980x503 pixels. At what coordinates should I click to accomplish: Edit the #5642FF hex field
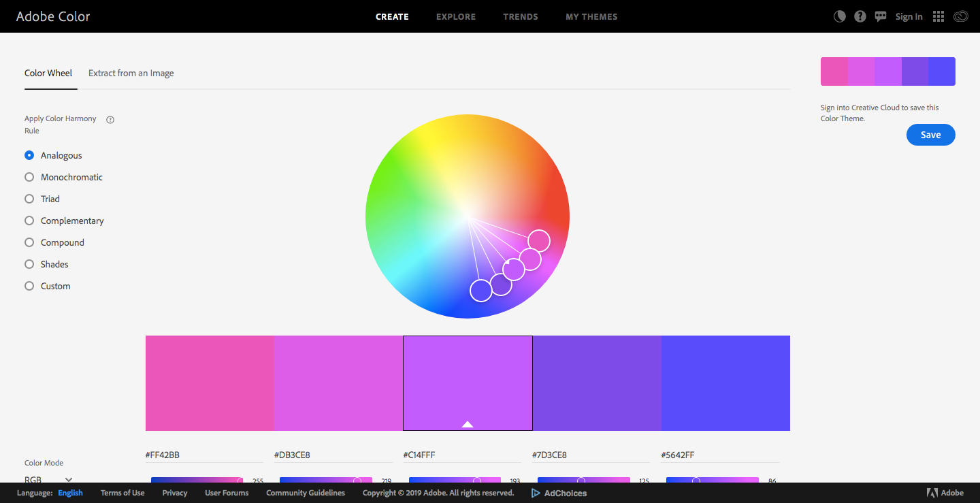(x=720, y=455)
